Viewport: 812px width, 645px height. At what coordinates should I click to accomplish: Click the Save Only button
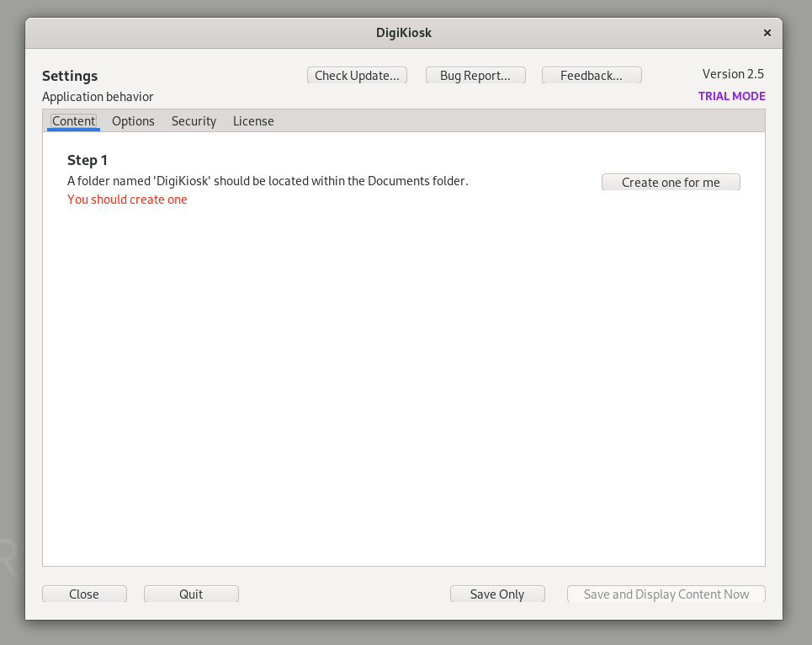(x=497, y=594)
